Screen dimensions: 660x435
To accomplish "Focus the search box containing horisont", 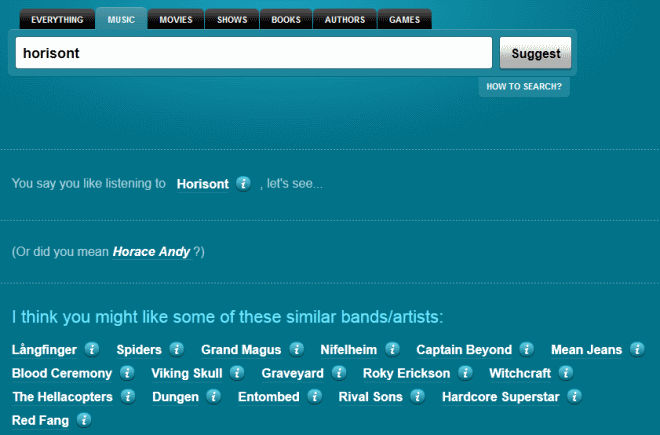I will coord(254,53).
